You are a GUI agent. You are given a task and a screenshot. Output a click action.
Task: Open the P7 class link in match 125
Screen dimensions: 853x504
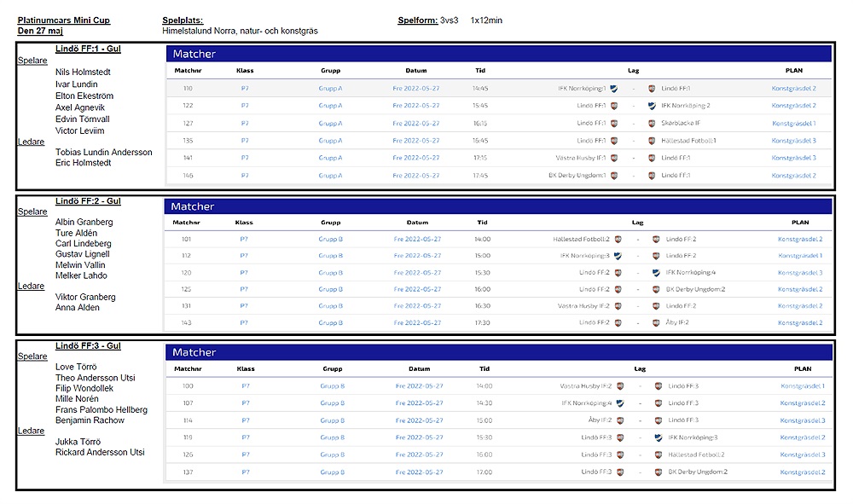(x=244, y=289)
